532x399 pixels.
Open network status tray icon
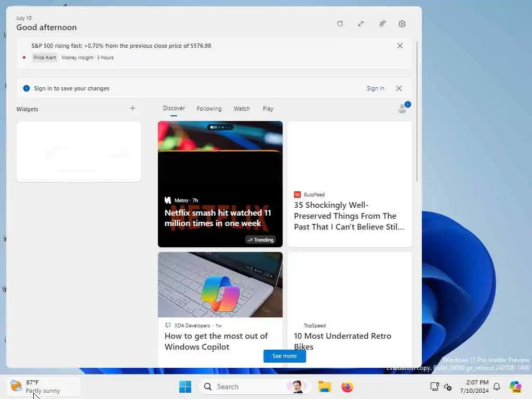pos(435,387)
